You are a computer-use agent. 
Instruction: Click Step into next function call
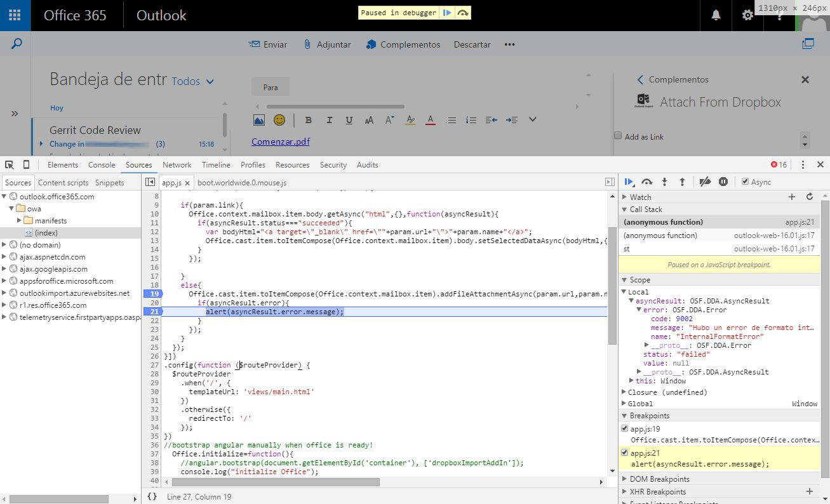(664, 182)
